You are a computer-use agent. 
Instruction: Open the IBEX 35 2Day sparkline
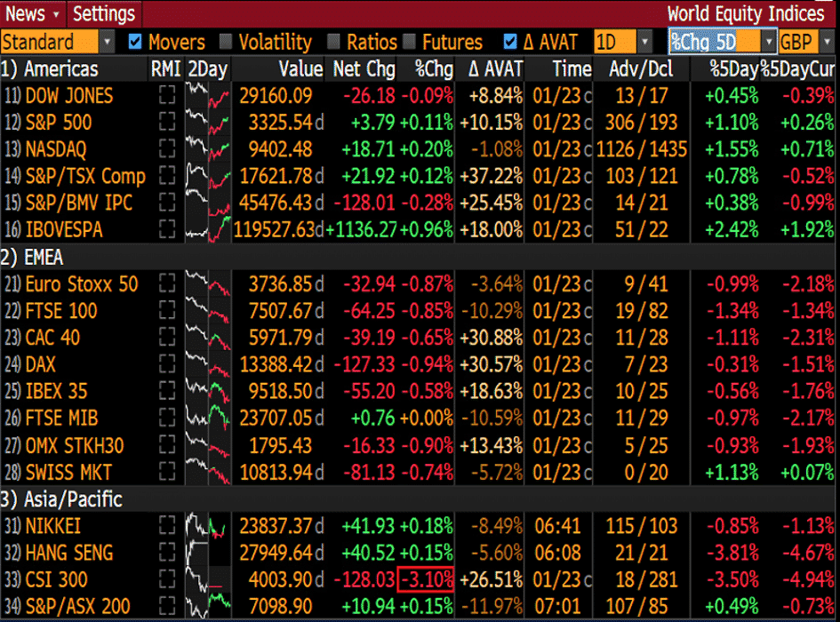208,391
